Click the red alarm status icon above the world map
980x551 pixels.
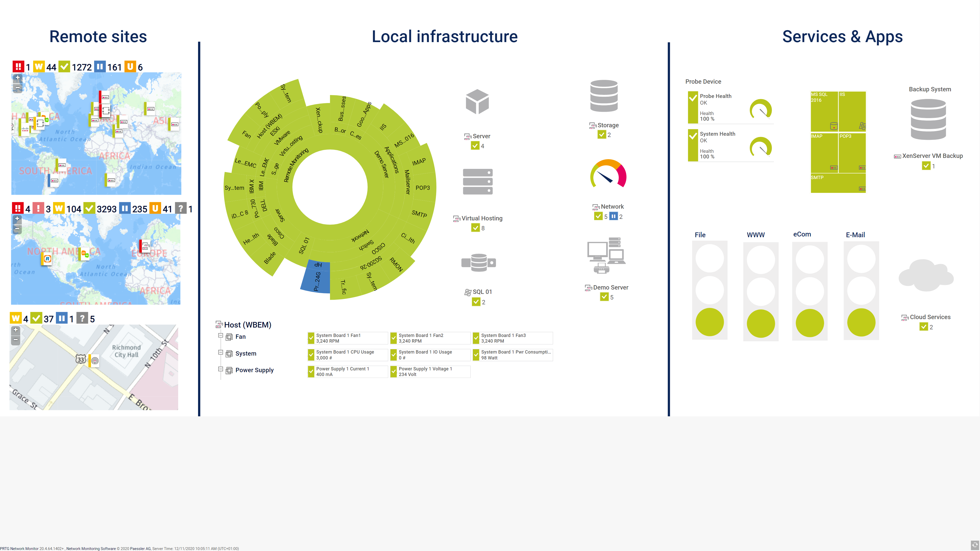pos(19,67)
